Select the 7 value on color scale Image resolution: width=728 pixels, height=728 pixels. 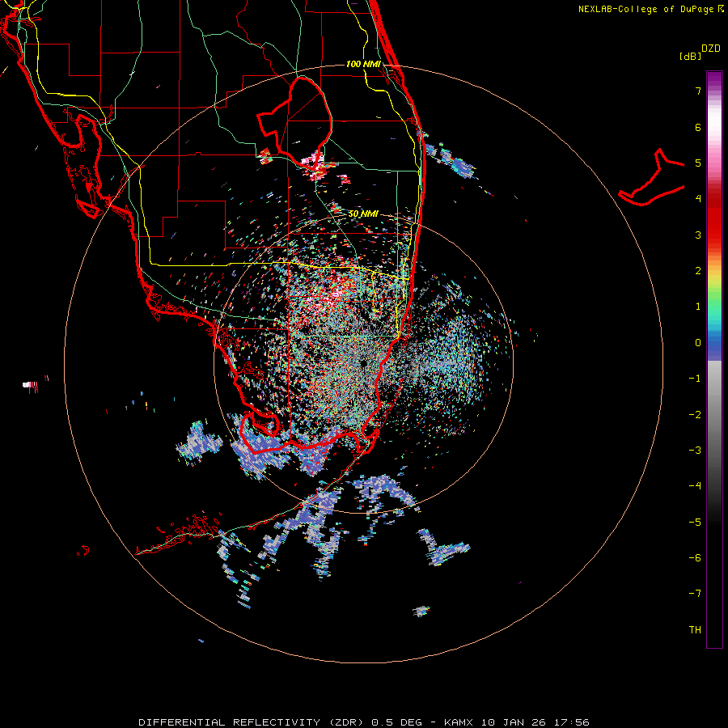(x=698, y=91)
